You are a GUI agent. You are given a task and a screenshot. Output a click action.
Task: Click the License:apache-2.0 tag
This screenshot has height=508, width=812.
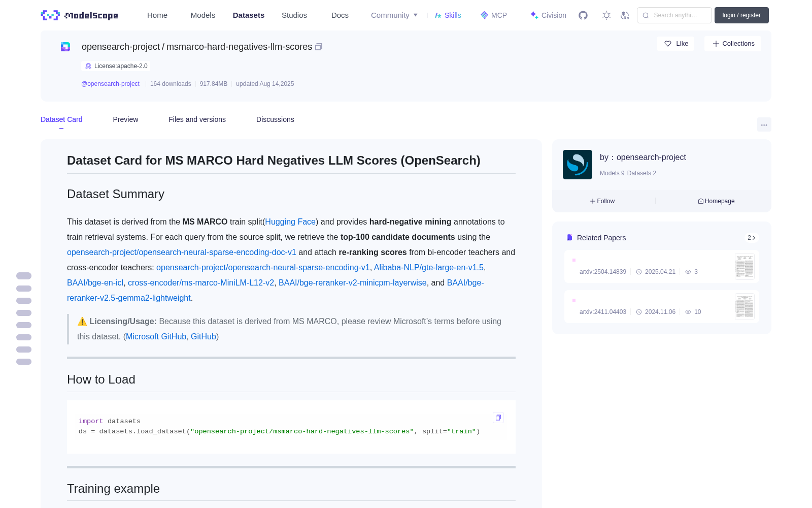pyautogui.click(x=116, y=66)
